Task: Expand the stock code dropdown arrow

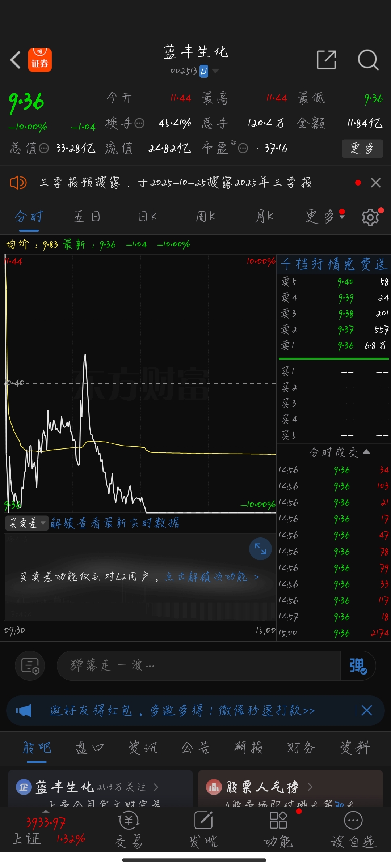Action: click(215, 71)
